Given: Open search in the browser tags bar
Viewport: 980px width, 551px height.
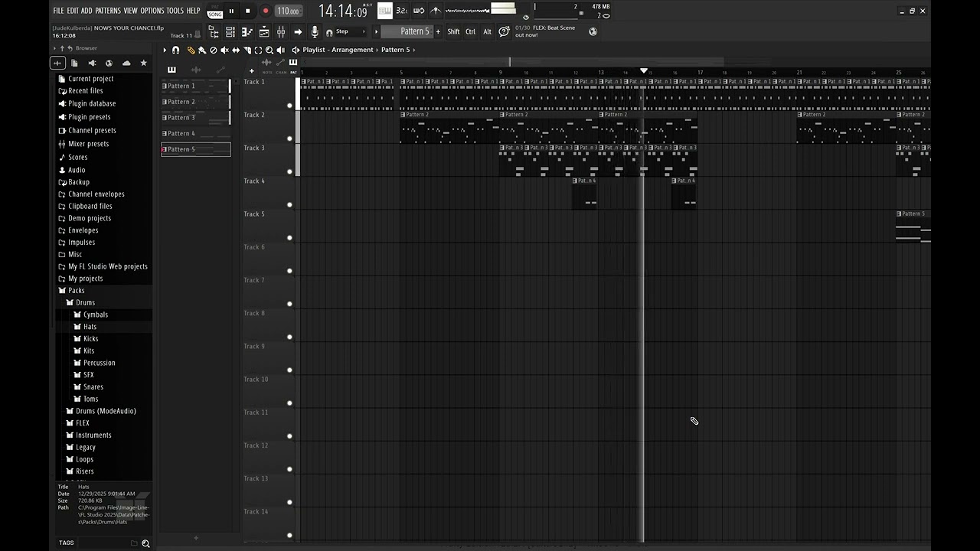Looking at the screenshot, I should 145,543.
